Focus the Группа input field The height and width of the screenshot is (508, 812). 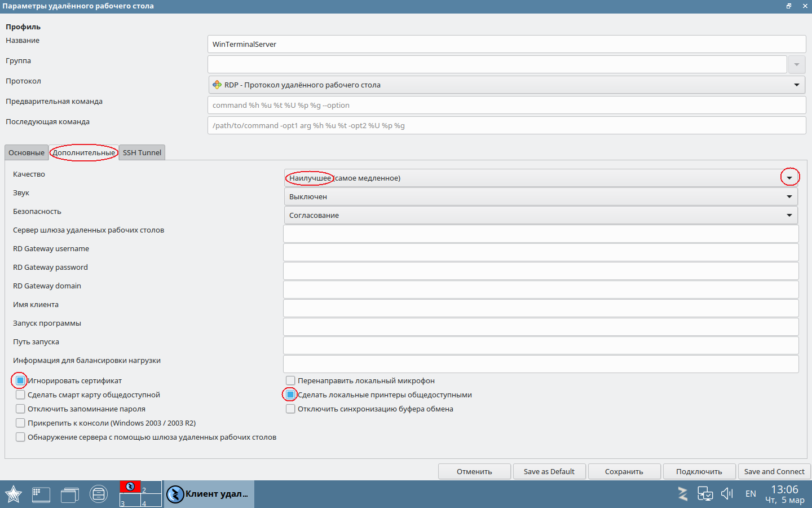pos(497,64)
